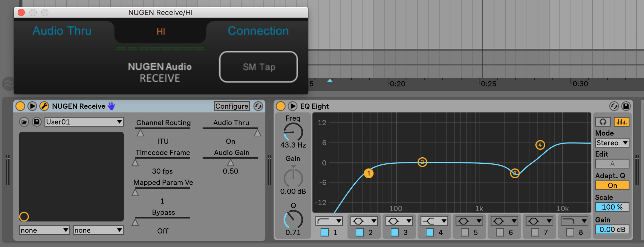Disable EQ filter band 3
Screen dimensions: 644x247
coord(395,232)
